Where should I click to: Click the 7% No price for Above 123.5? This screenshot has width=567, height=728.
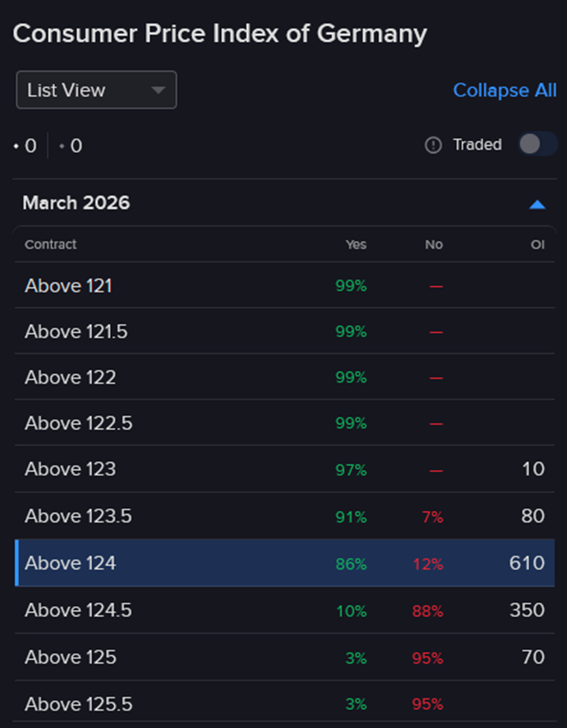pyautogui.click(x=432, y=517)
